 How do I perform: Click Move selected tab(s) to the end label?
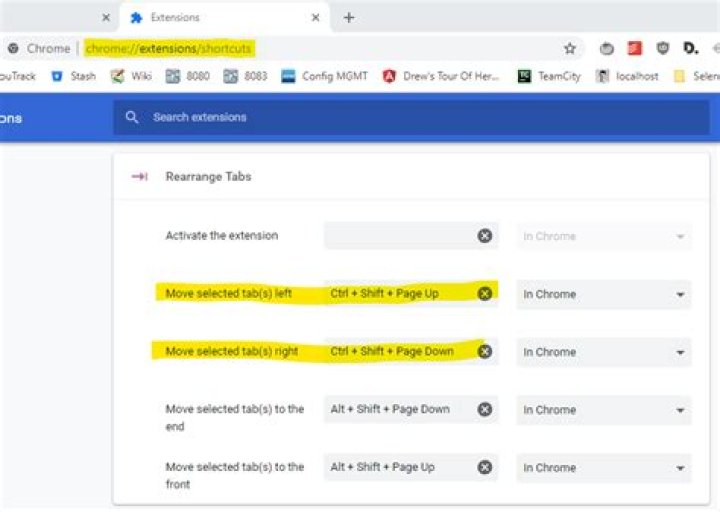235,417
